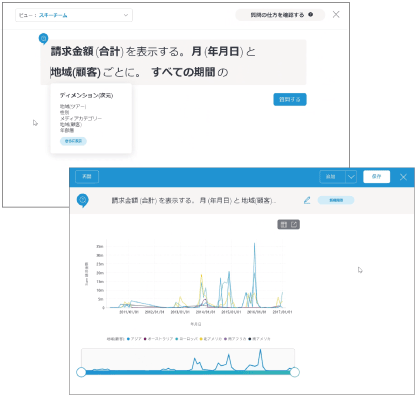Screen dimensions: 416x396
Task: Select 年齢層 from the dimension suggestions
Action: click(x=67, y=130)
